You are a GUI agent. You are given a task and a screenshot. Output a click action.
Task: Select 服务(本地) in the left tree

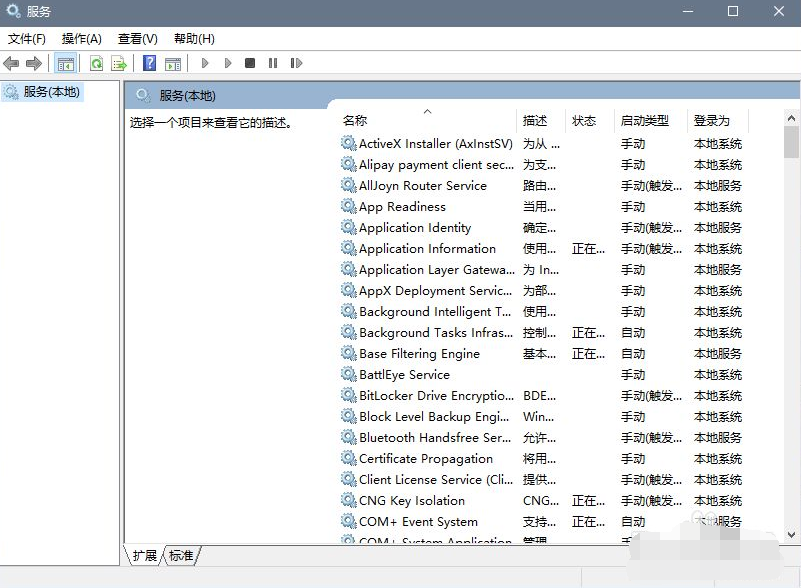51,92
